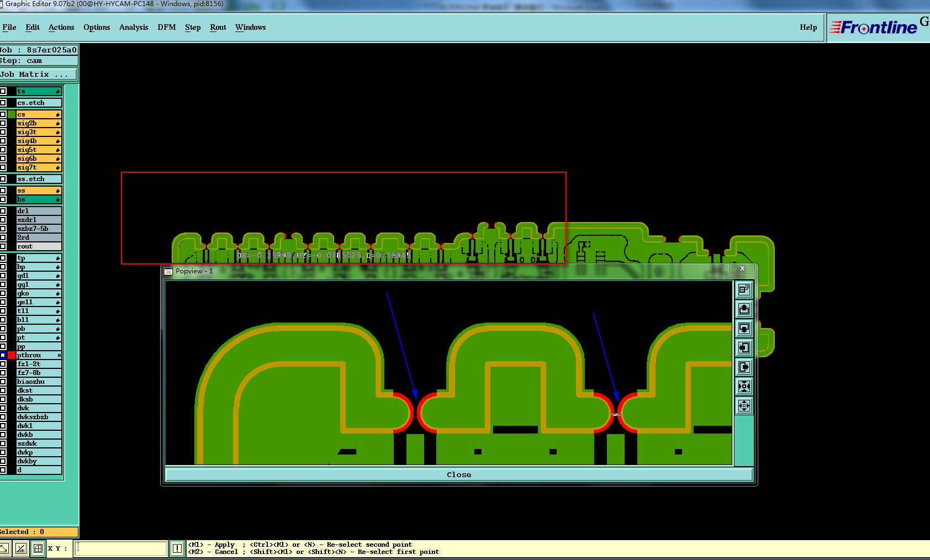930x560 pixels.
Task: Select the dwkszbzb layer name
Action: [39, 417]
